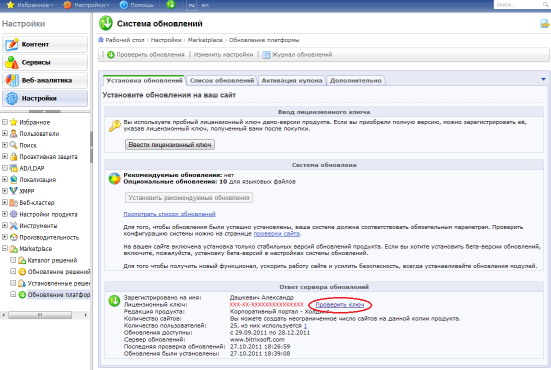This screenshot has height=370, width=551.
Task: Open the Сервисы section
Action: (x=45, y=62)
